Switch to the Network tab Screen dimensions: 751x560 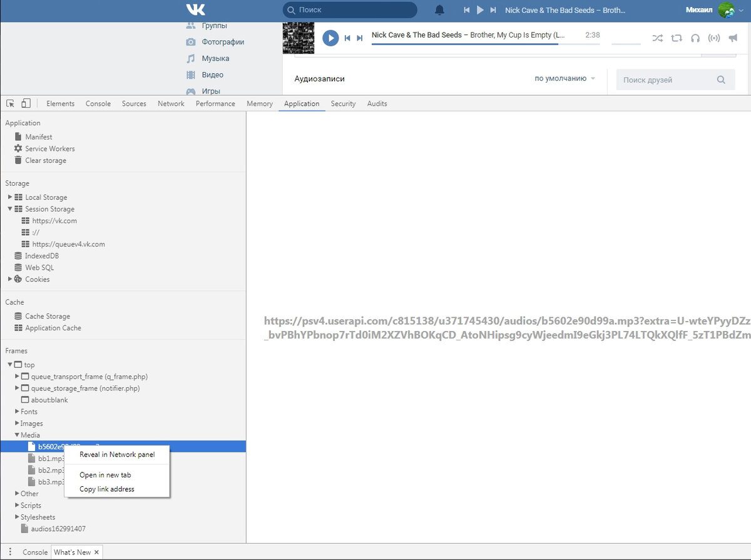pyautogui.click(x=171, y=104)
